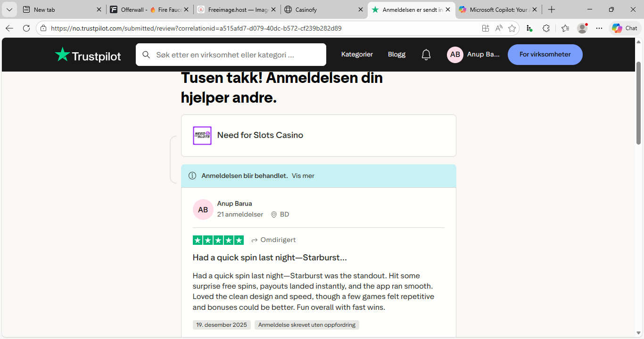Open the notifications bell
This screenshot has width=644, height=339.
tap(426, 55)
